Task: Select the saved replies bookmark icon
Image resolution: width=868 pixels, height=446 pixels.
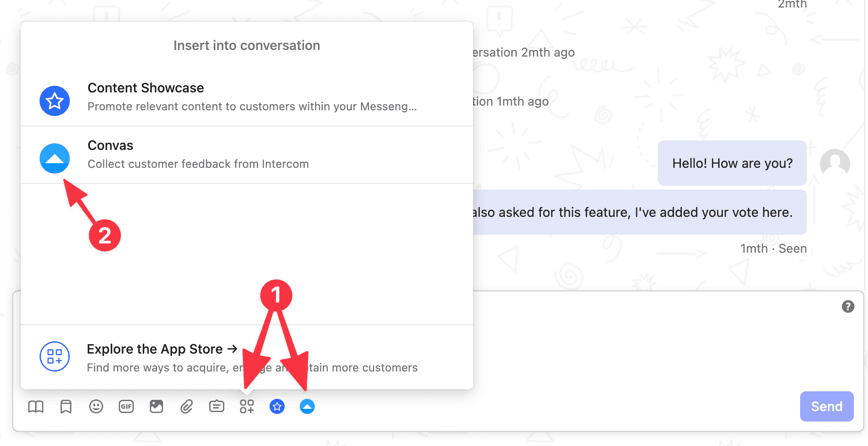Action: coord(66,406)
